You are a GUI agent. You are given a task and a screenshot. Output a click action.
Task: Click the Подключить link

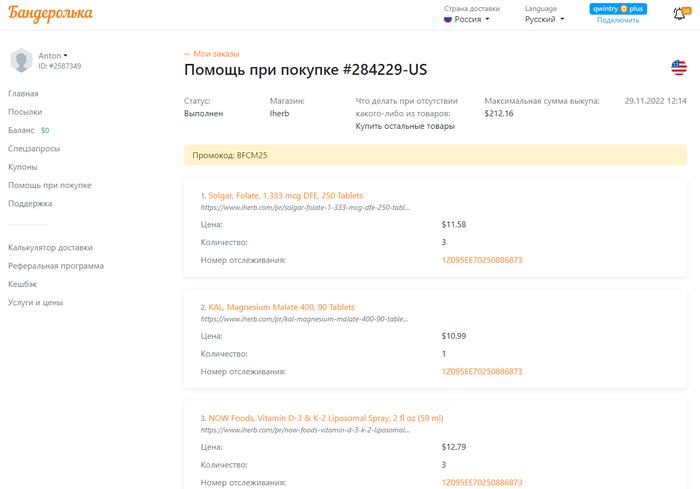pos(618,20)
